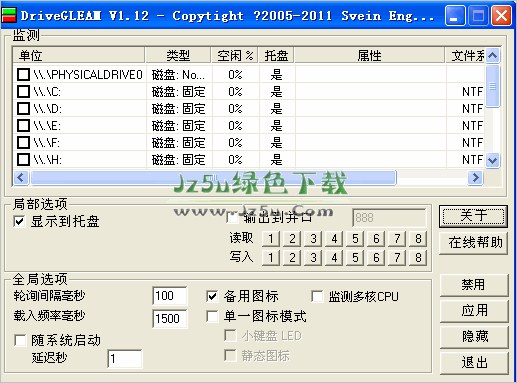Select 读取 pin button 6
The image size is (517, 383).
point(376,239)
